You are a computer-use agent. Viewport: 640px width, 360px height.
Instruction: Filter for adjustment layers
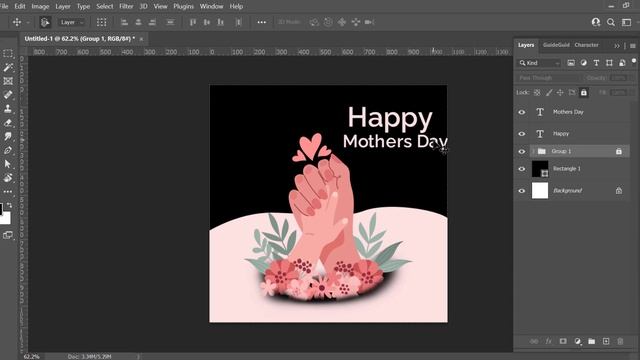pos(584,63)
